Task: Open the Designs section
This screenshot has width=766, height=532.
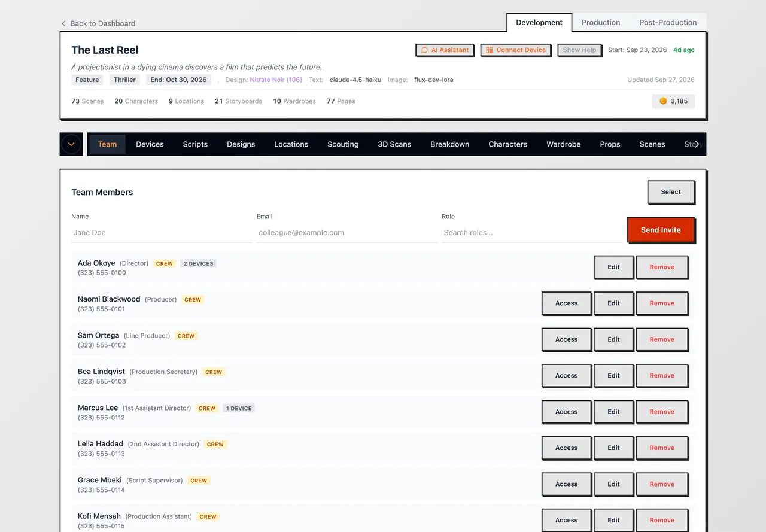Action: coord(241,144)
